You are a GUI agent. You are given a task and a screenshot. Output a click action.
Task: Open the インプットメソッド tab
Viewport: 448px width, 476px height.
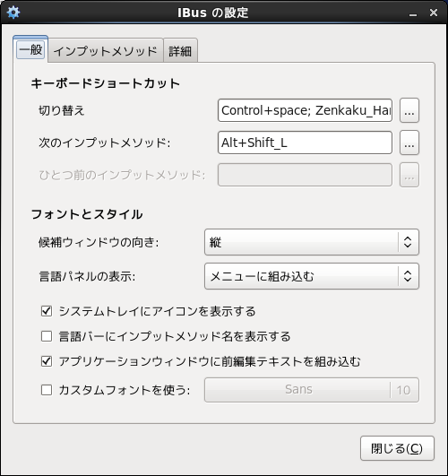[106, 51]
